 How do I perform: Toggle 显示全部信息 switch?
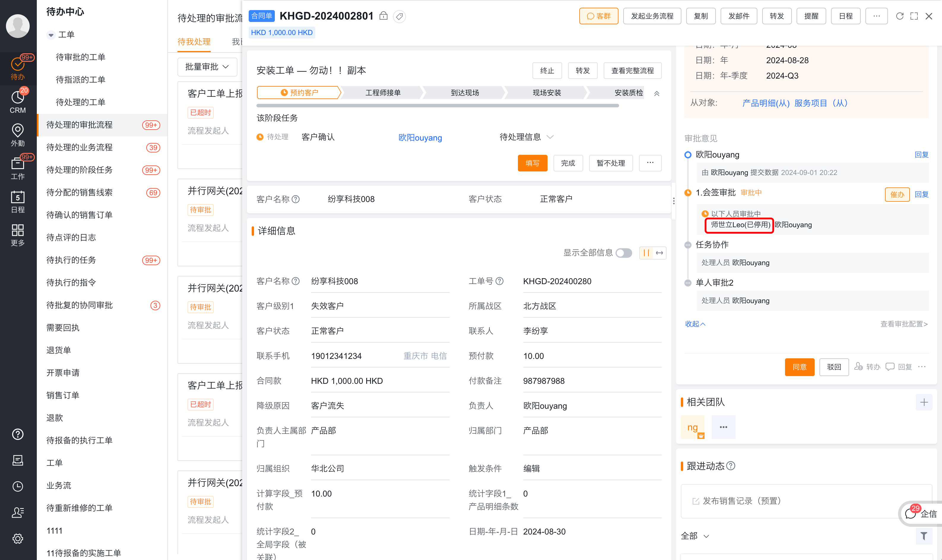[x=624, y=253]
